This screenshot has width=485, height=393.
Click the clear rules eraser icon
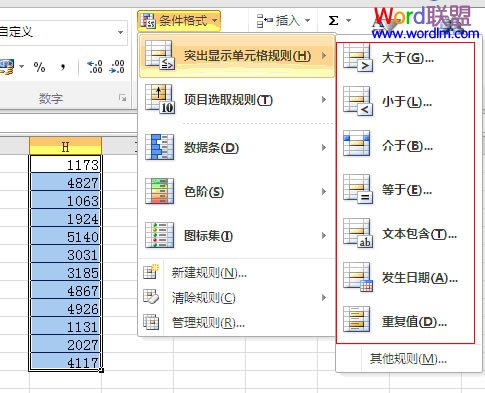[151, 297]
